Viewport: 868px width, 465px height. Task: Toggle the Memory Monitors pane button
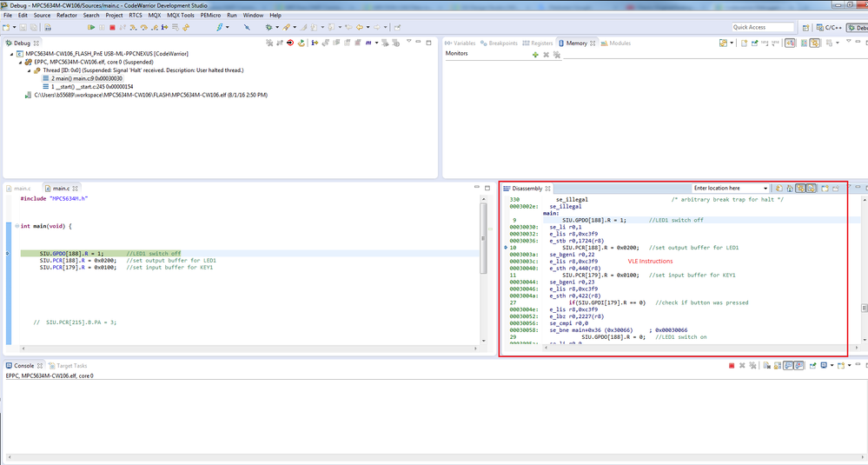[x=790, y=43]
